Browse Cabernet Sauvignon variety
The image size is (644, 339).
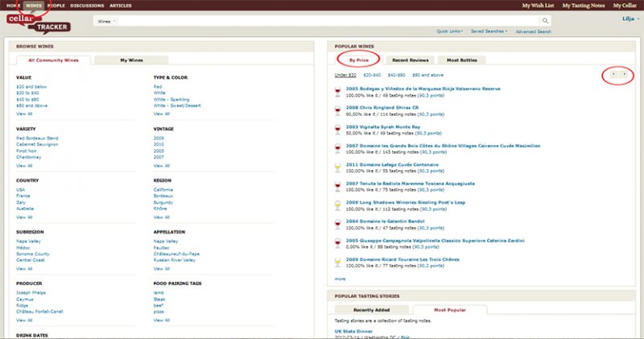tap(37, 144)
